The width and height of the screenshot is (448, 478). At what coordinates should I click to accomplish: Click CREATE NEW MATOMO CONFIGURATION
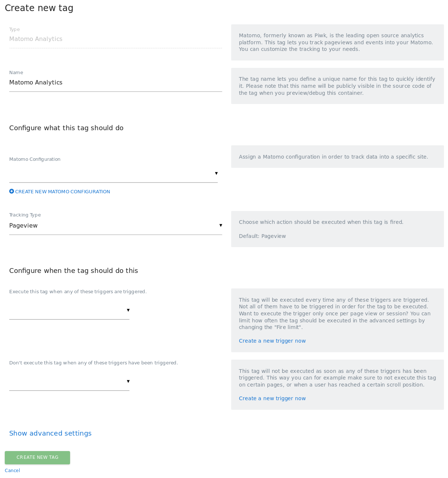tap(63, 191)
